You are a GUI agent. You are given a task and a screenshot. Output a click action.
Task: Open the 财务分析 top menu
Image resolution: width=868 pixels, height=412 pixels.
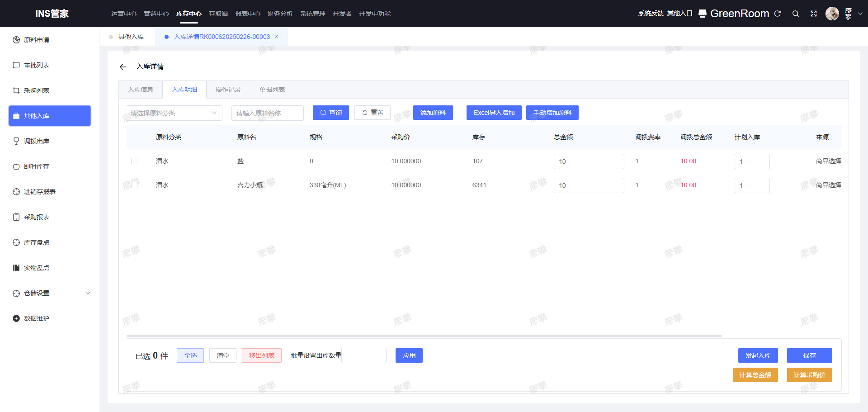tap(280, 14)
